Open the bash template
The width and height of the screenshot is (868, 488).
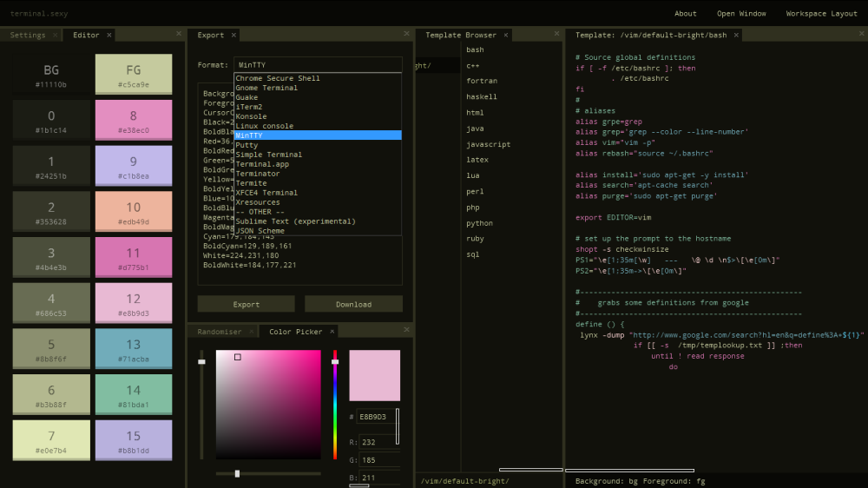pos(475,49)
